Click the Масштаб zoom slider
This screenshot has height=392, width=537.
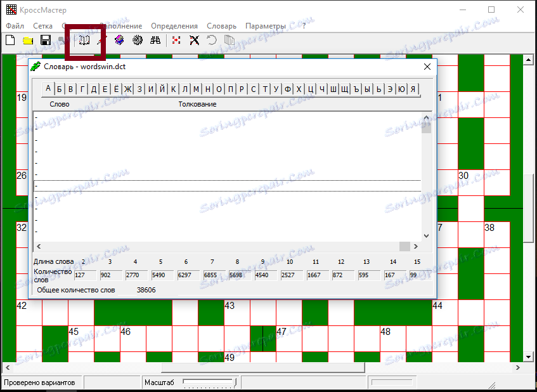tap(210, 382)
